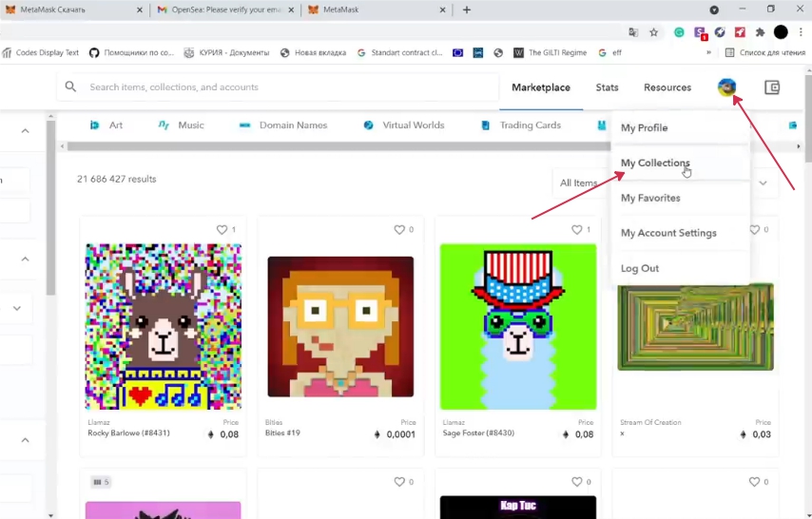Open a new browser tab
Viewport: 812px width, 519px height.
click(466, 10)
